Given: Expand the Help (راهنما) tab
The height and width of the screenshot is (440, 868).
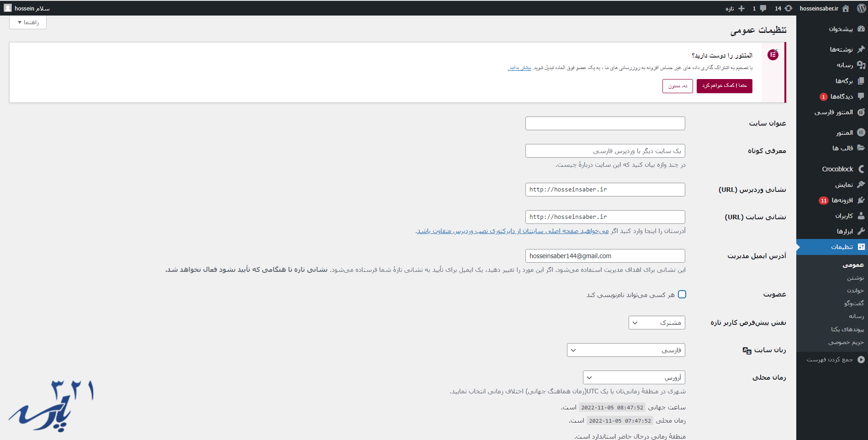Looking at the screenshot, I should [x=28, y=22].
